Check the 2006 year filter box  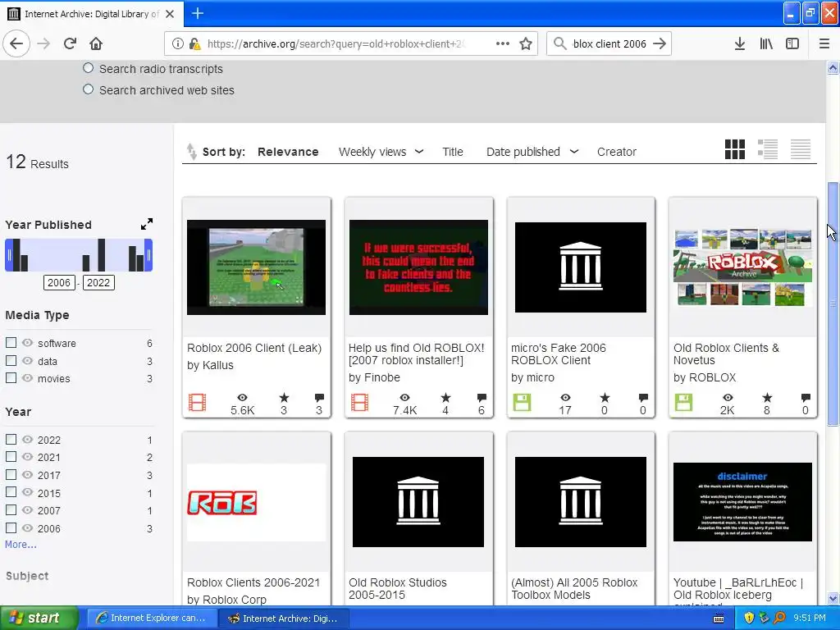(11, 527)
